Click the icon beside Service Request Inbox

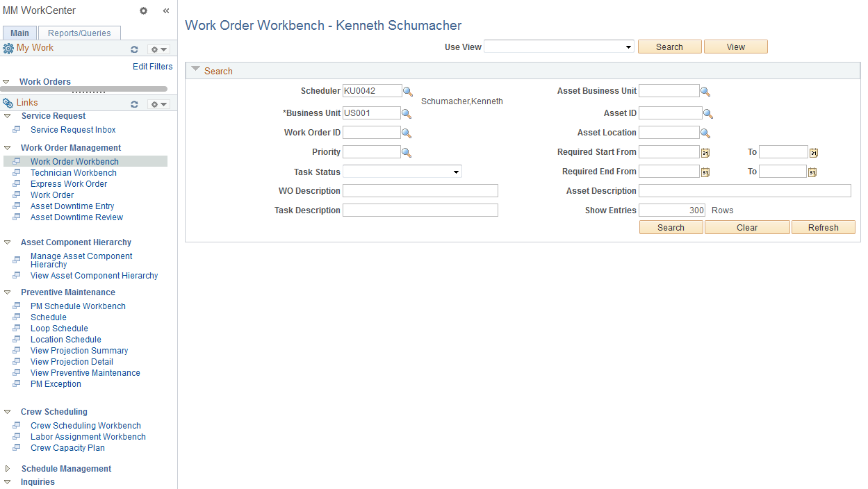coord(17,130)
